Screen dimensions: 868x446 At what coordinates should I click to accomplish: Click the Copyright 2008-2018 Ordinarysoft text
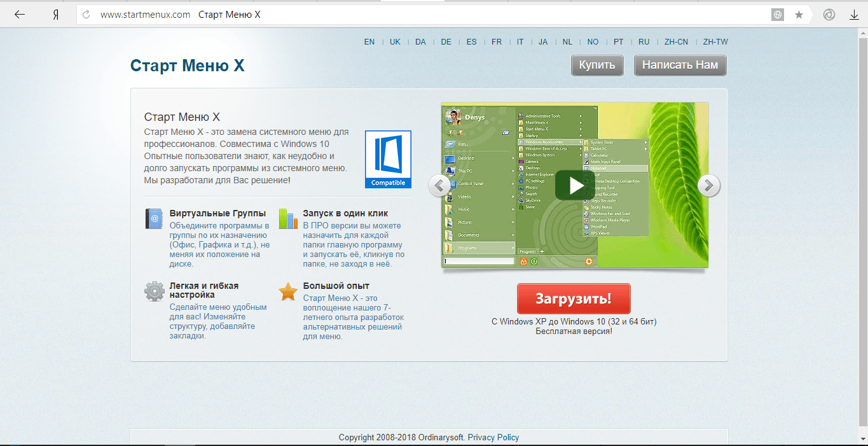tap(402, 437)
